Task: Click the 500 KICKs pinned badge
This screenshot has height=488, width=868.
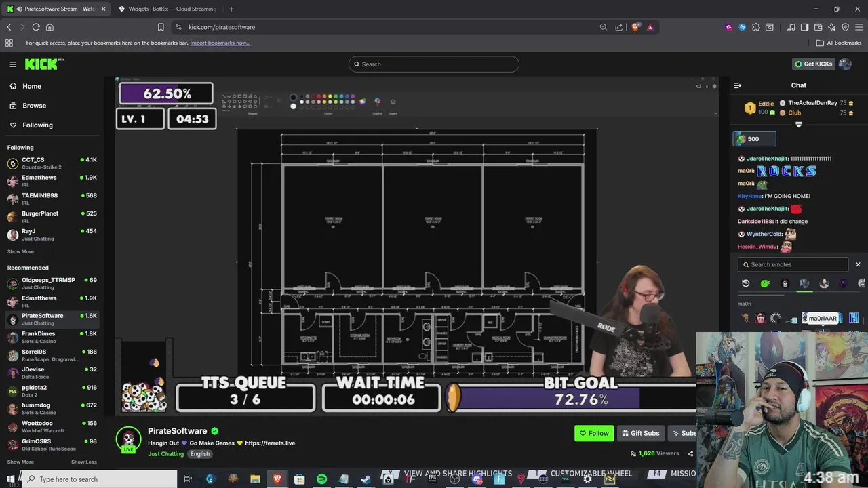Action: [754, 139]
